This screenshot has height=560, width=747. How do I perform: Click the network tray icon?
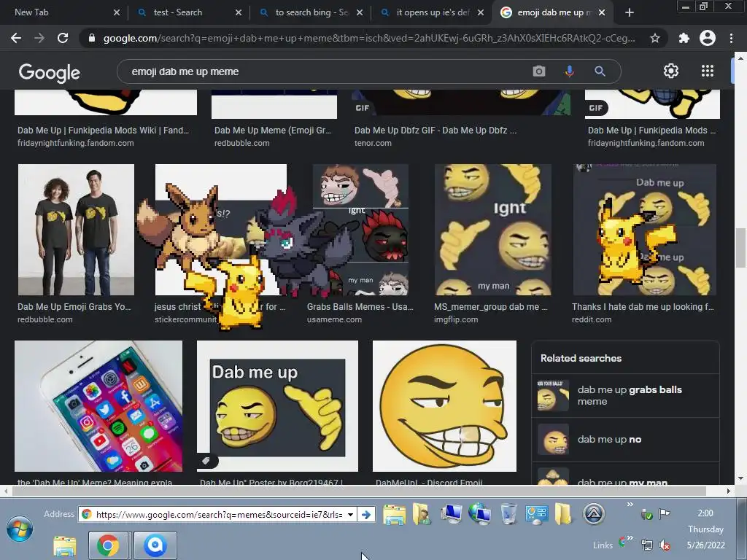pyautogui.click(x=646, y=545)
